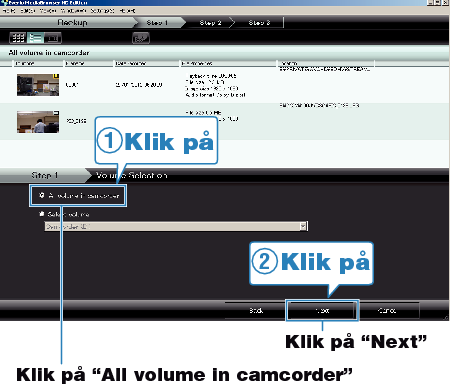The image size is (450, 386).
Task: Click the volume selection combo box field
Action: click(x=176, y=226)
